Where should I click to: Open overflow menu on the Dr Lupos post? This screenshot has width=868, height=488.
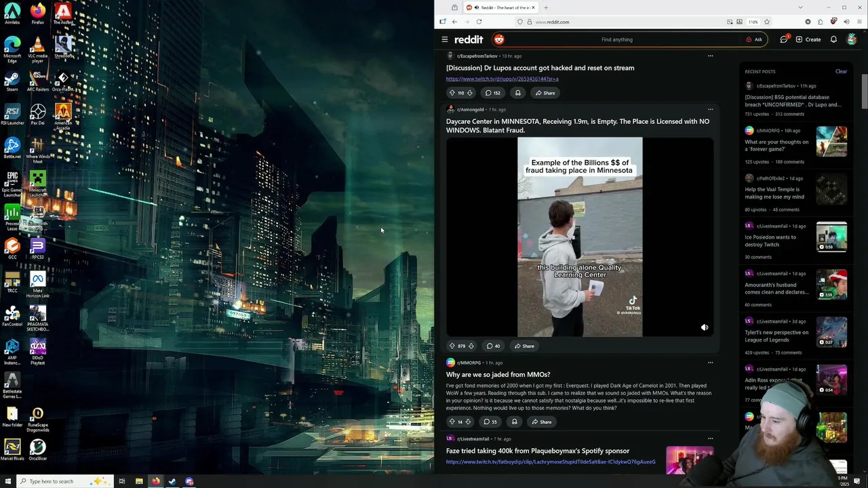coord(710,56)
